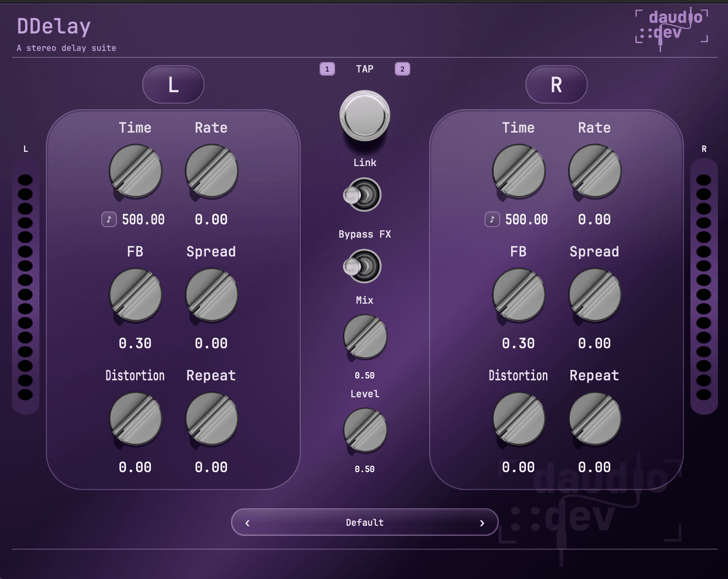Screen dimensions: 728x579
Task: Click left Repeat value 0.00
Action: [x=211, y=467]
